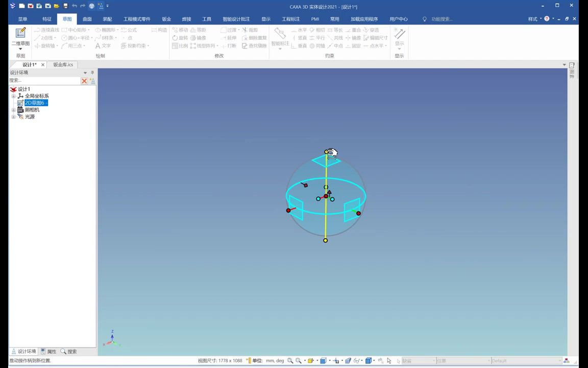588x368 pixels.
Task: Open the quick access toolbar customize arrow
Action: [108, 6]
